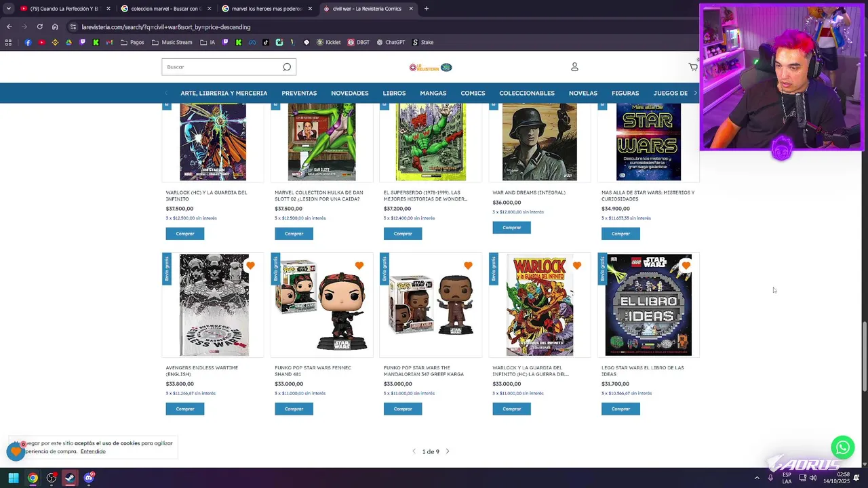The image size is (868, 488).
Task: Open Gmail bookmark
Action: (x=110, y=42)
